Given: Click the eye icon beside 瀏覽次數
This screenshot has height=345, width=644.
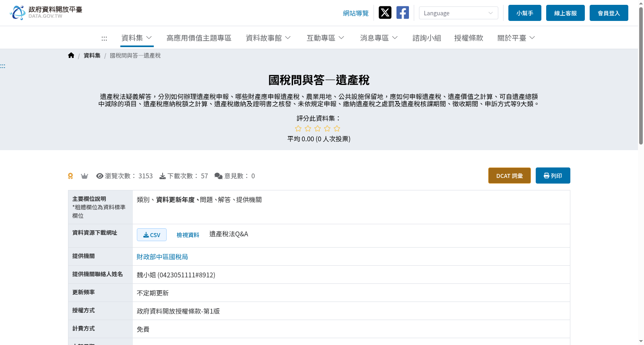Looking at the screenshot, I should 100,176.
